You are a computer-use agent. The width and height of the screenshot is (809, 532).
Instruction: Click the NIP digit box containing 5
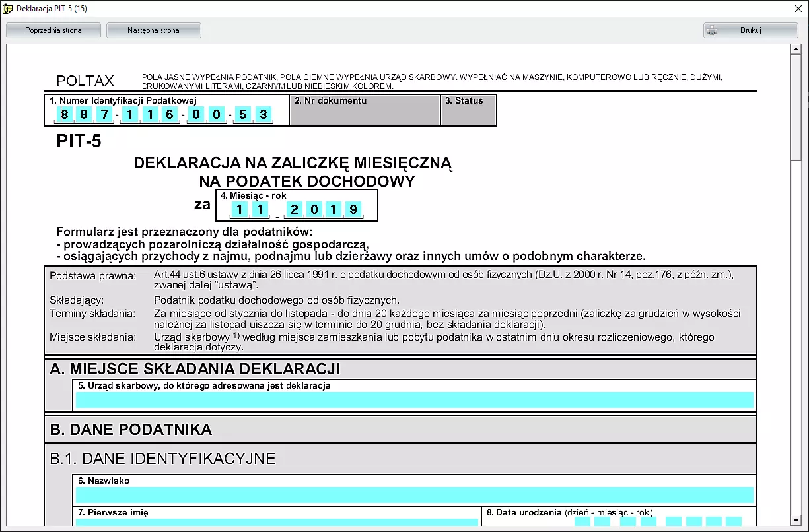(x=243, y=115)
